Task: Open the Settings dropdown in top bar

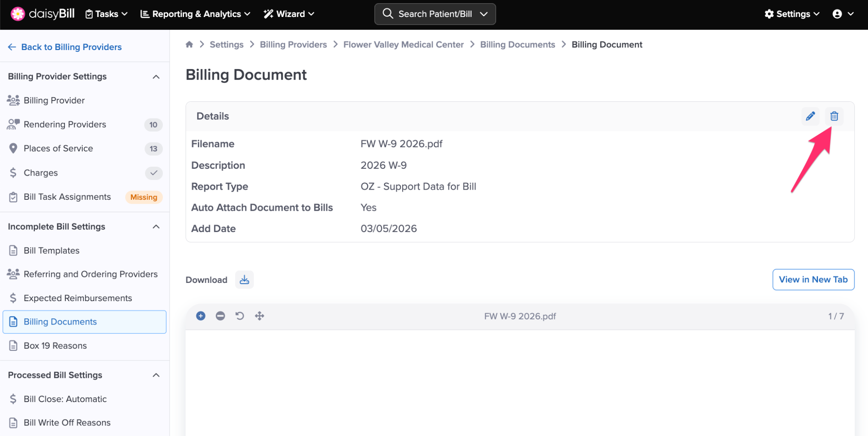Action: coord(792,14)
